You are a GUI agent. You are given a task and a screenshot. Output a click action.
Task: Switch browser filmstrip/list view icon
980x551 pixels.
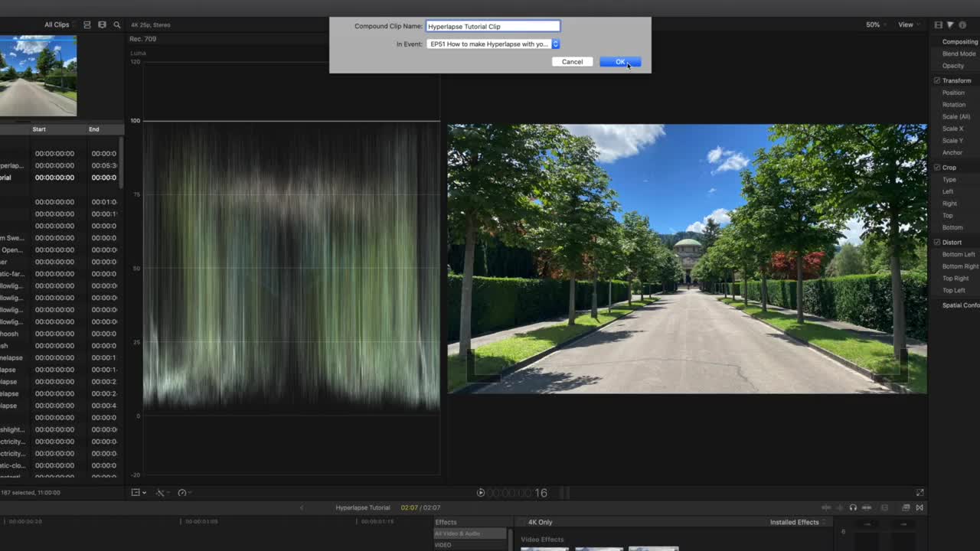click(x=102, y=24)
